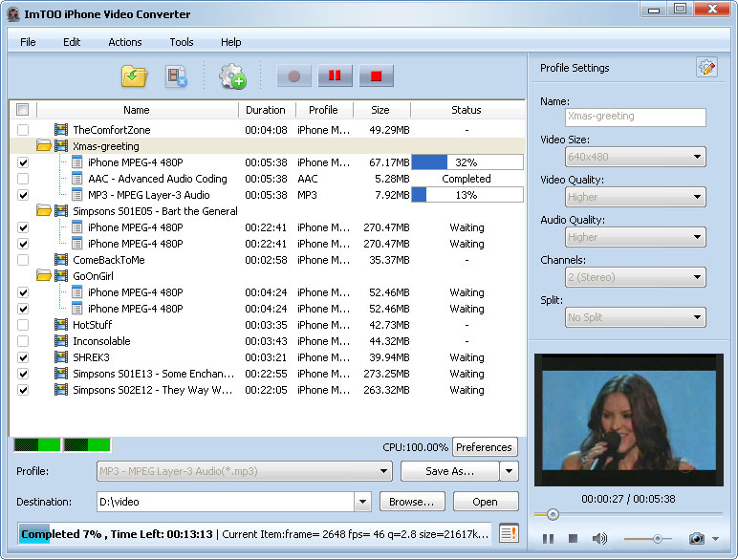Take a snapshot with the camera icon

697,538
